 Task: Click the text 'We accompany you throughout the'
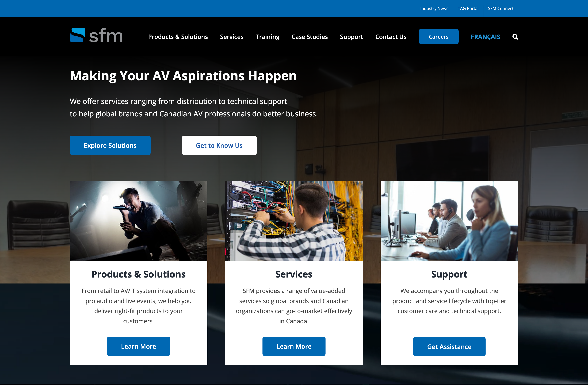coord(449,291)
